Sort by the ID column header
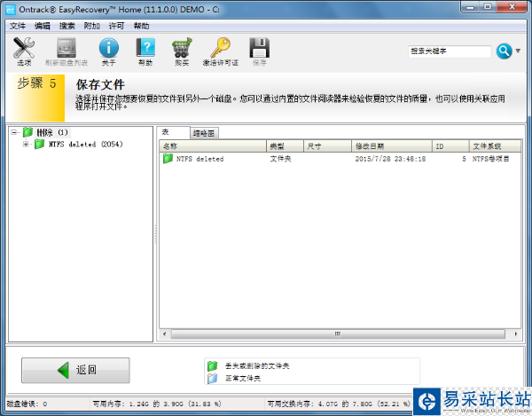The image size is (532, 416). point(450,146)
